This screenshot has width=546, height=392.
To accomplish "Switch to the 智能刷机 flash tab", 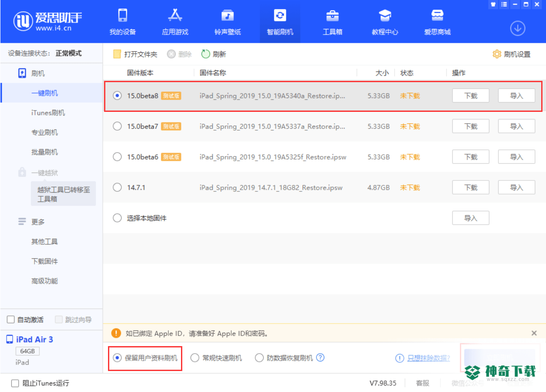I will pyautogui.click(x=280, y=22).
